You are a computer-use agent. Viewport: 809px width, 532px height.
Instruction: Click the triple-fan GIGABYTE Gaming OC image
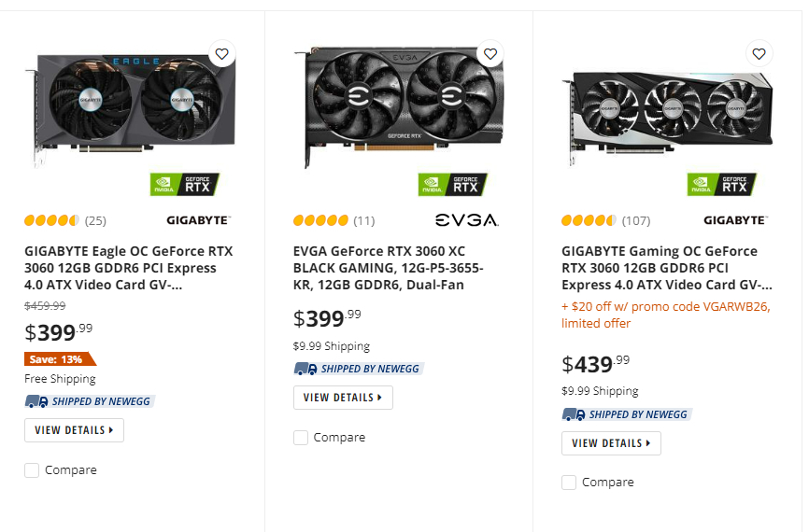(667, 112)
